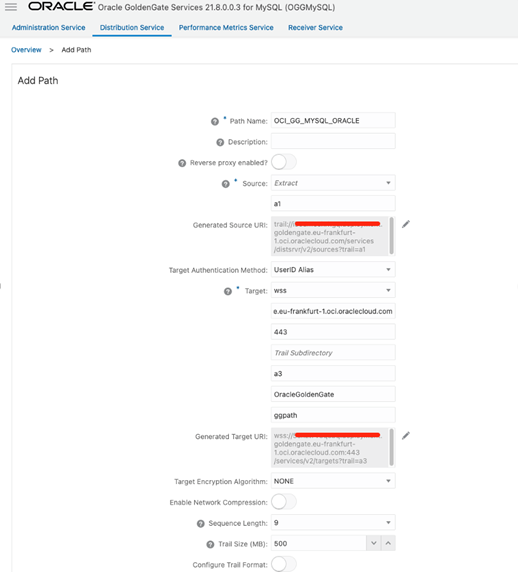Toggle Configure Trail Format switch

[284, 564]
